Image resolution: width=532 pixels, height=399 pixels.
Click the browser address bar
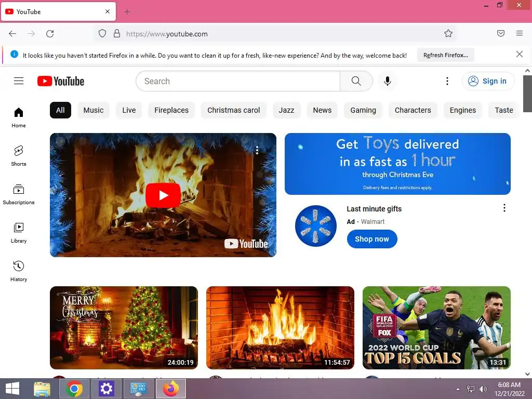pyautogui.click(x=274, y=34)
